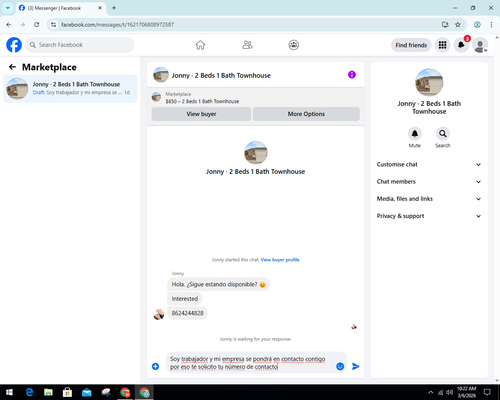The width and height of the screenshot is (500, 400).
Task: Open the Friends icon in top navigation
Action: coord(247,45)
